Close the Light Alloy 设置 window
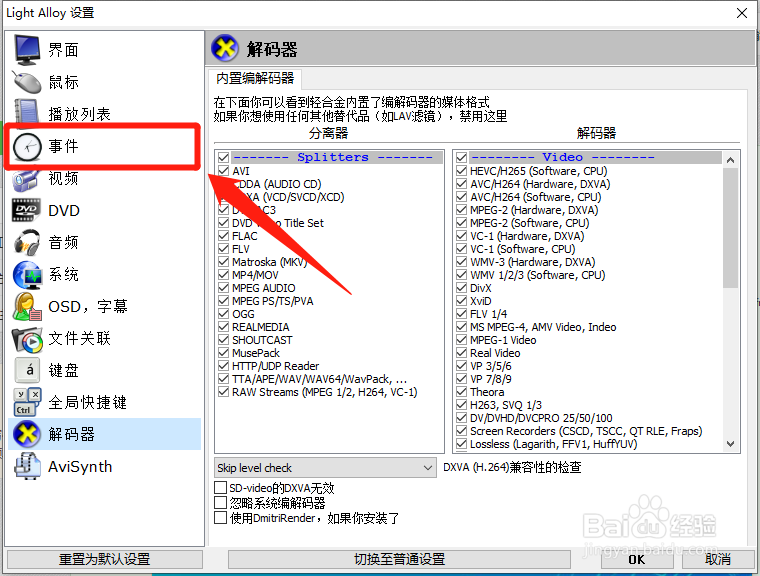 point(742,13)
